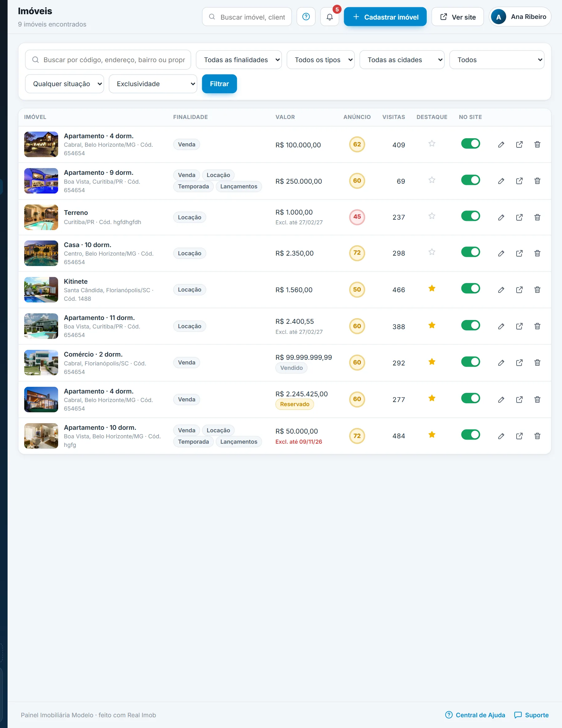Toggle site visibility for Apartamento 9 dorm.

click(x=471, y=180)
